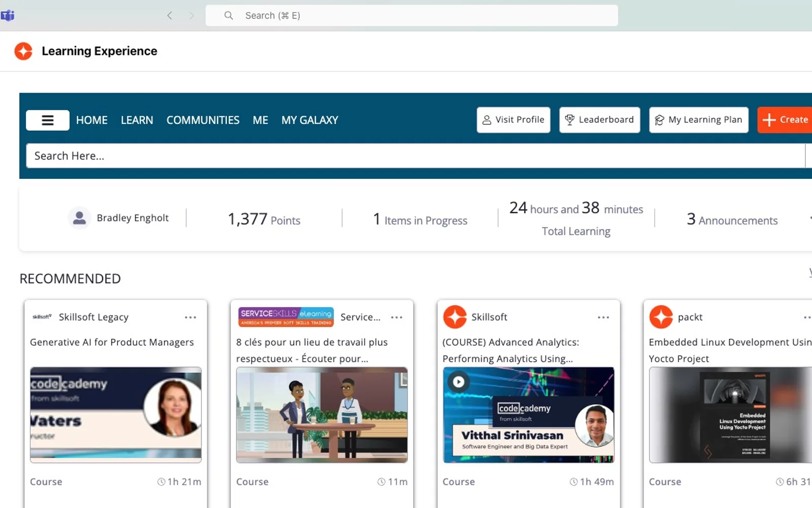The width and height of the screenshot is (812, 508).
Task: Click Bradley Engholt's avatar icon
Action: pyautogui.click(x=79, y=218)
